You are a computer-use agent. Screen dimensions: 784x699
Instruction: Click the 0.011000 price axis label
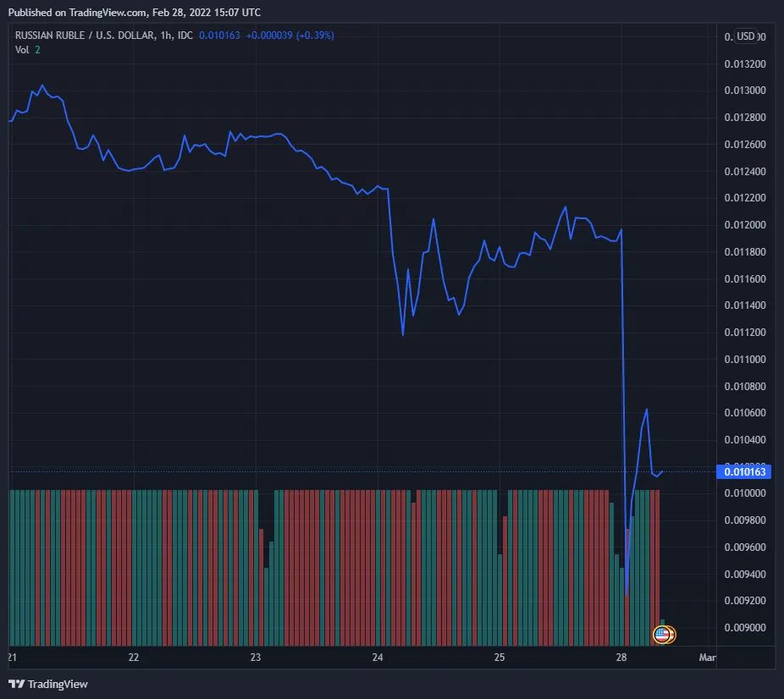click(744, 360)
